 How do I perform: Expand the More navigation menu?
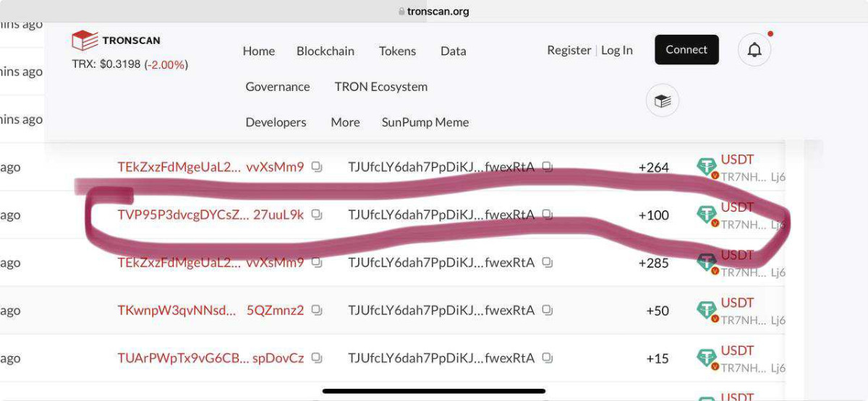(345, 122)
